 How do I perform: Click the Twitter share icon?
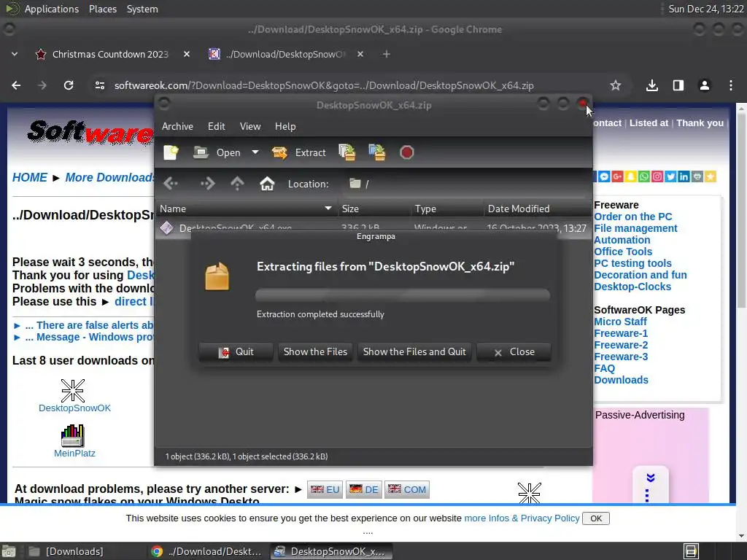[671, 176]
